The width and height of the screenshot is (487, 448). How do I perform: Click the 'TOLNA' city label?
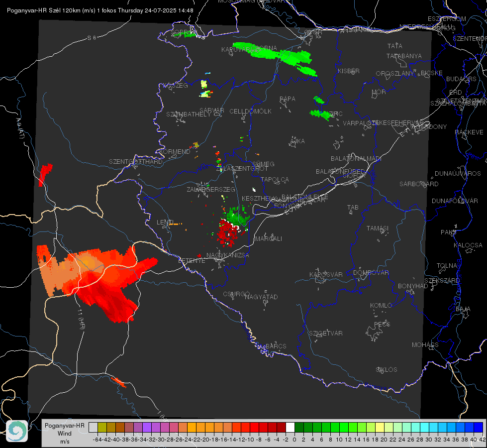[x=447, y=266]
